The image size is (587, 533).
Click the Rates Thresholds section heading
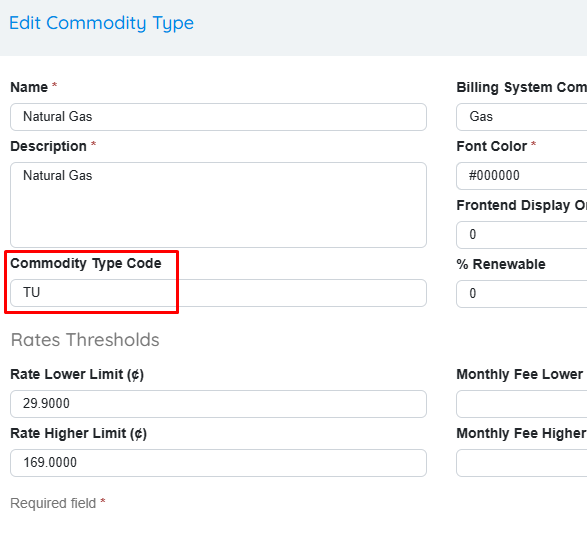coord(85,340)
